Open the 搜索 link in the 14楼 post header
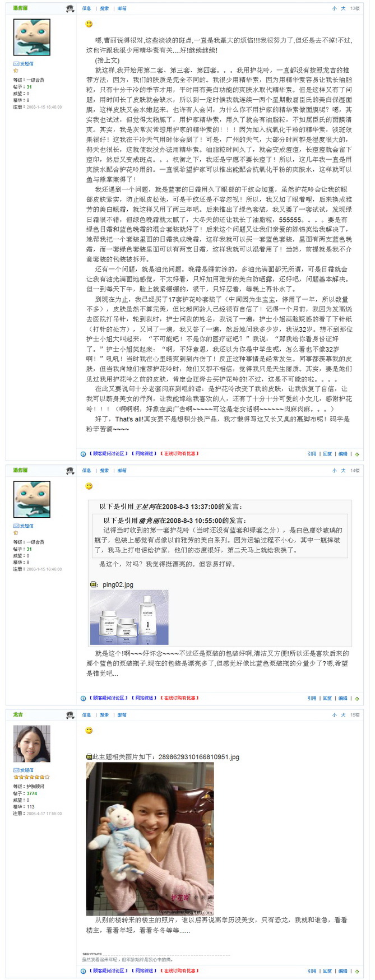Image resolution: width=375 pixels, height=980 pixels. (x=104, y=471)
